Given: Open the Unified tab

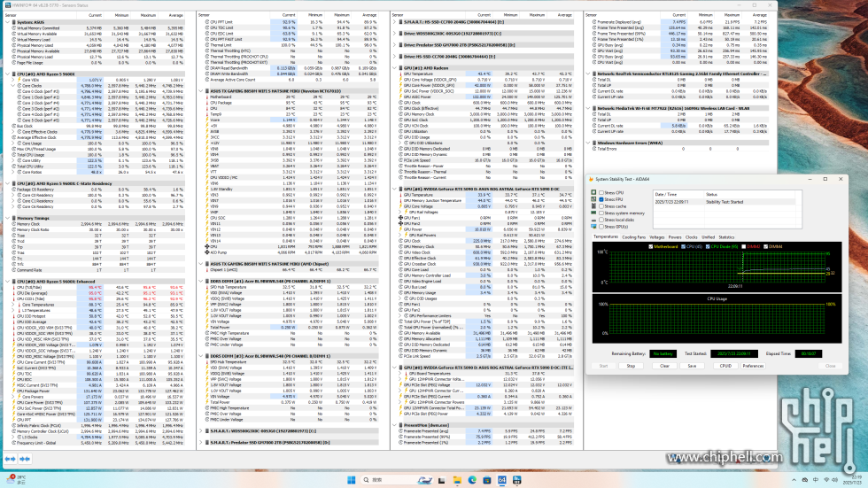Looking at the screenshot, I should (x=708, y=236).
